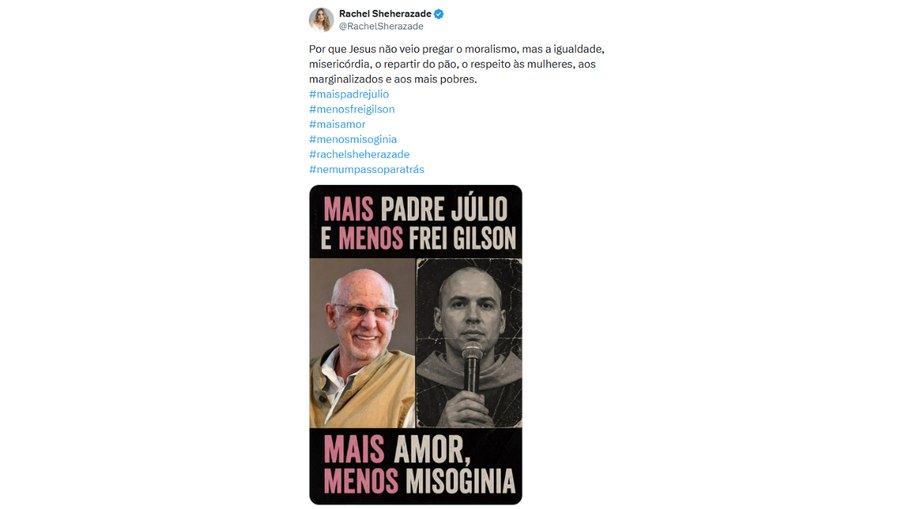906x509 pixels.
Task: Click the microphone held by Frei Gilson
Action: point(471,368)
